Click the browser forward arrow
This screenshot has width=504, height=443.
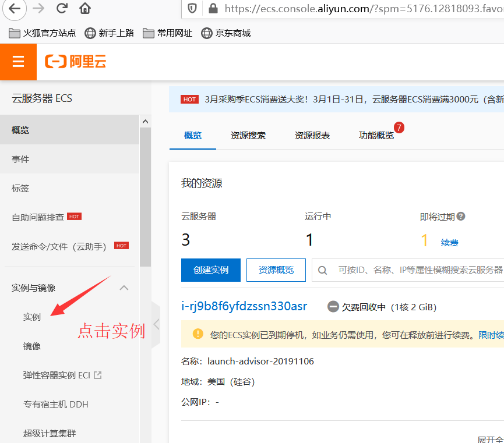[38, 8]
